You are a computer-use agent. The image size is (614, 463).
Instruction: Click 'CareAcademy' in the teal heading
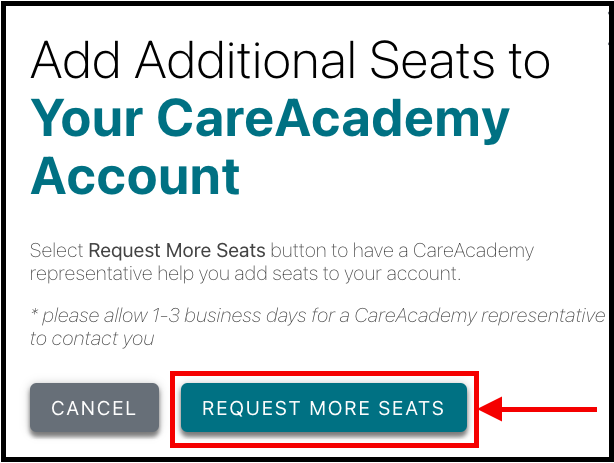[x=338, y=121]
